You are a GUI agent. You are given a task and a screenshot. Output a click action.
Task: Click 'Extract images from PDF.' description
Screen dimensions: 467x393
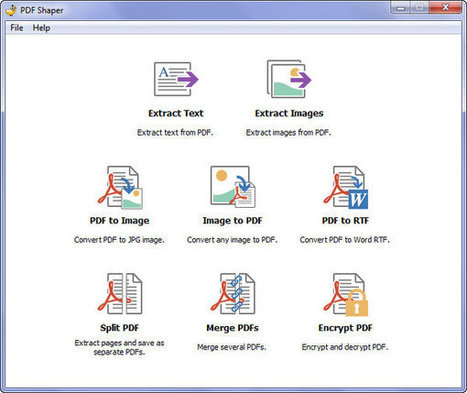(x=288, y=133)
